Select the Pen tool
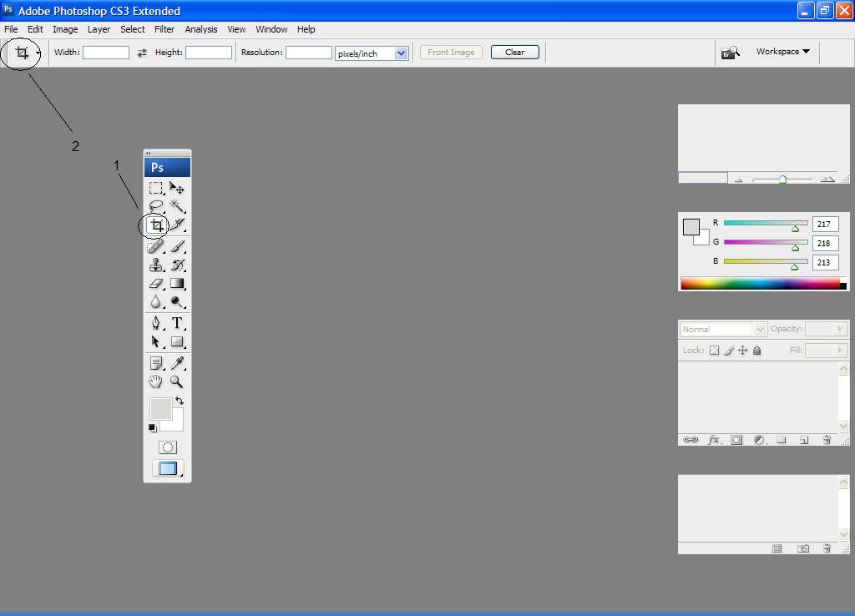 coord(156,324)
